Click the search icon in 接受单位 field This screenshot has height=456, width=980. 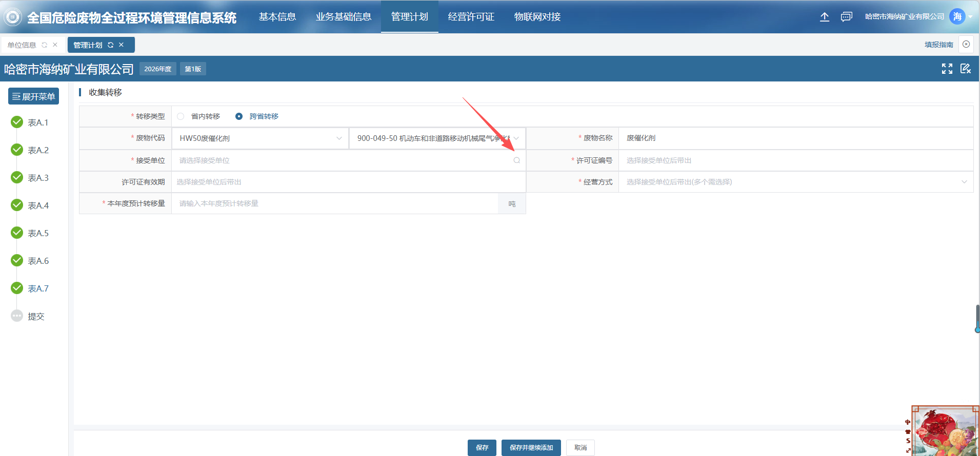click(516, 160)
